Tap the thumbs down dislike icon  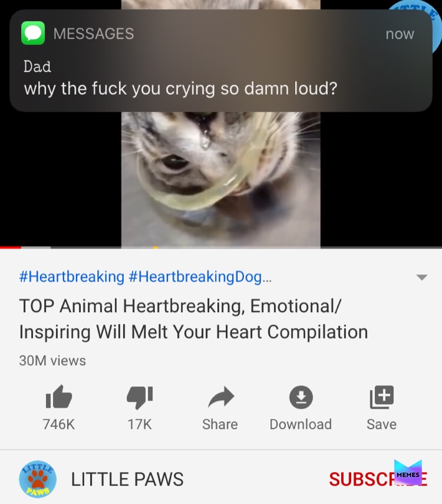[139, 397]
